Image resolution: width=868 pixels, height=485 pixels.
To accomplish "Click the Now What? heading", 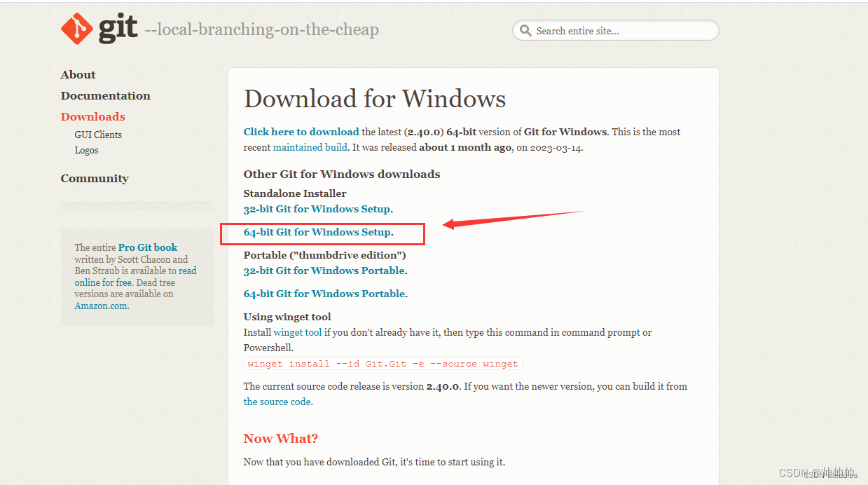I will tap(281, 439).
